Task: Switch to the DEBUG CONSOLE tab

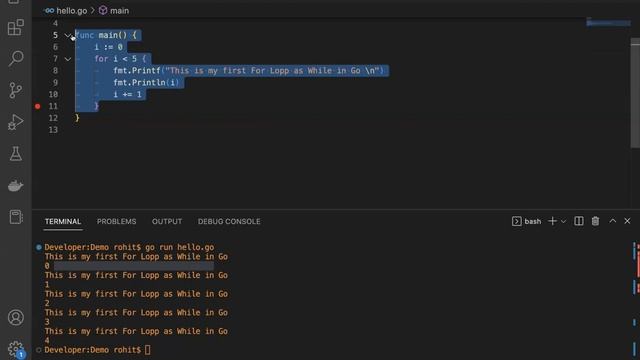Action: pyautogui.click(x=229, y=221)
